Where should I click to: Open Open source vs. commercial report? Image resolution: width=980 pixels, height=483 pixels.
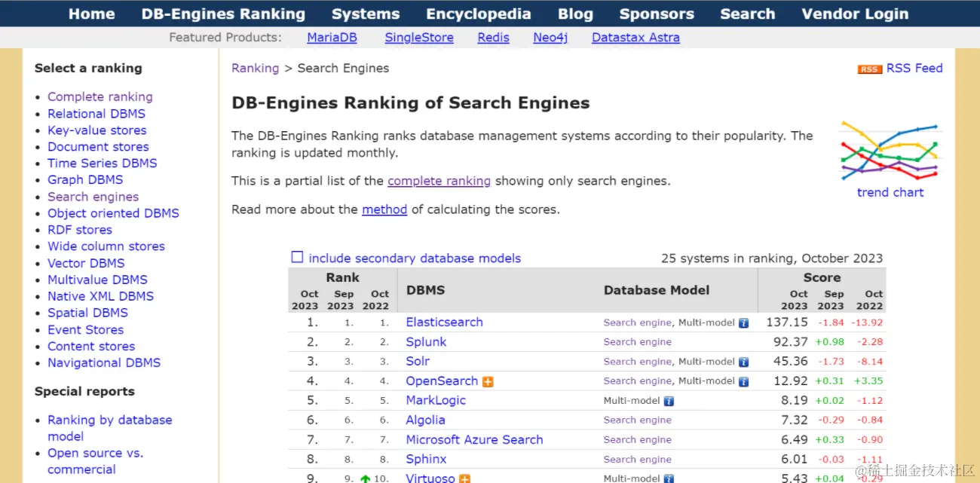95,461
